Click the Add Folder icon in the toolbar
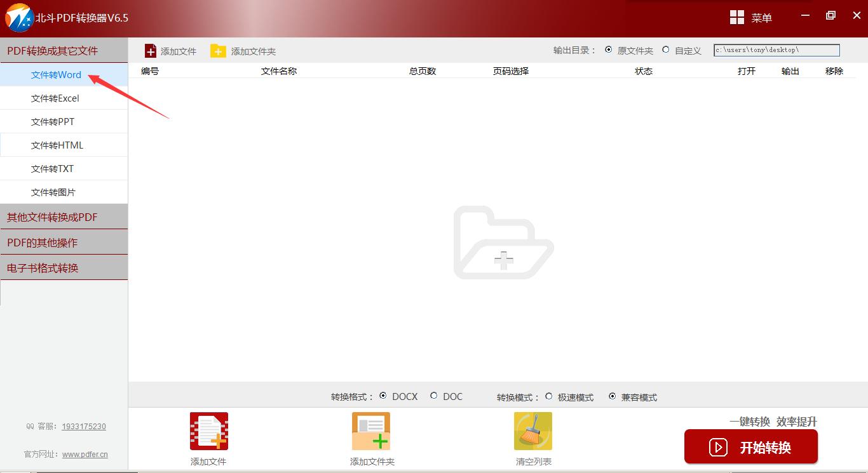Image resolution: width=868 pixels, height=473 pixels. 219,50
